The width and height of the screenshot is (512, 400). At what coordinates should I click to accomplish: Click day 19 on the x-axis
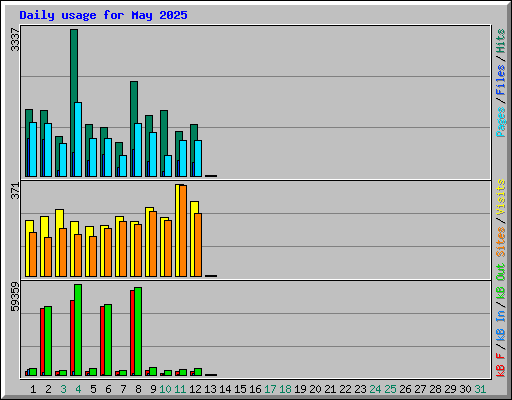click(x=300, y=389)
